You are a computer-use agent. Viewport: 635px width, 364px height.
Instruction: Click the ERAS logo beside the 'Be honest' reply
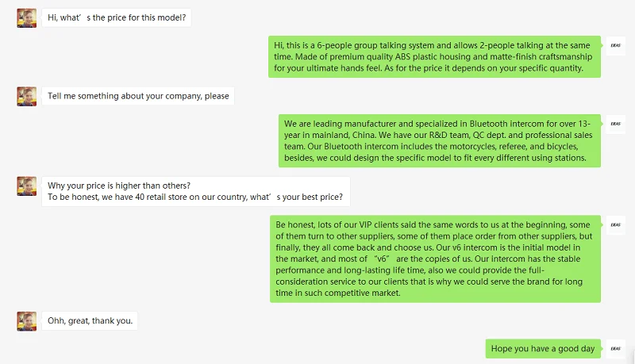(615, 224)
